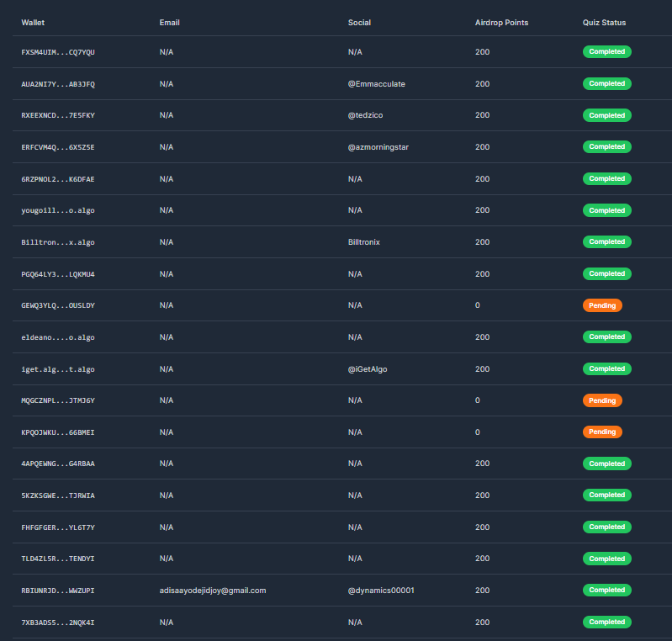Click email N/A for 7XB3ADS5...2NQK4I
Viewport: 672px width, 641px height.
click(167, 622)
